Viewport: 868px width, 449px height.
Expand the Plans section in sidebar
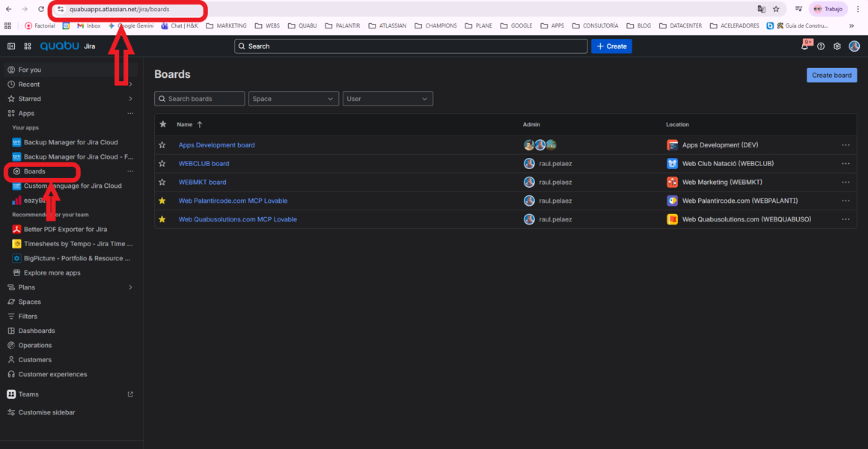[130, 287]
